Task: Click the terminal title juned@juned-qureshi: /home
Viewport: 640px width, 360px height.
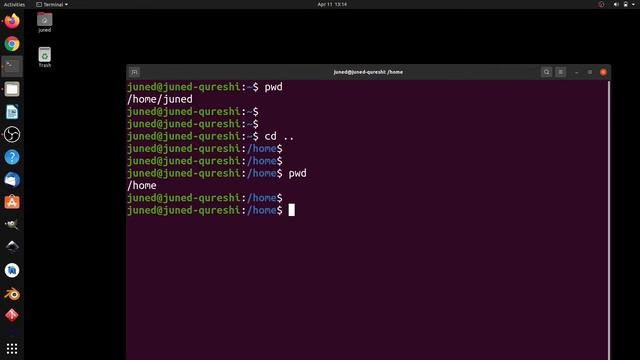Action: [368, 72]
